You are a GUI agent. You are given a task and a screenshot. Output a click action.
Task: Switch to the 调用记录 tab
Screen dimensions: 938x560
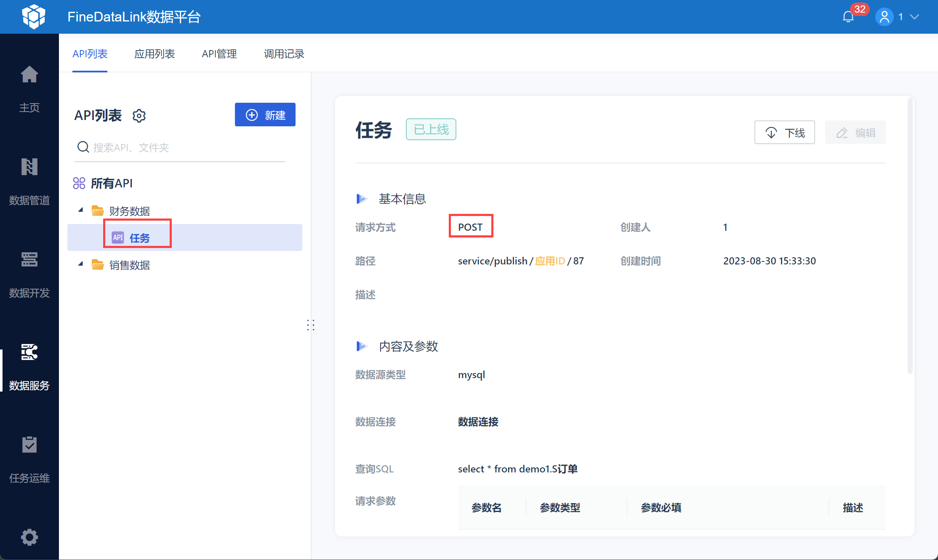pos(284,54)
